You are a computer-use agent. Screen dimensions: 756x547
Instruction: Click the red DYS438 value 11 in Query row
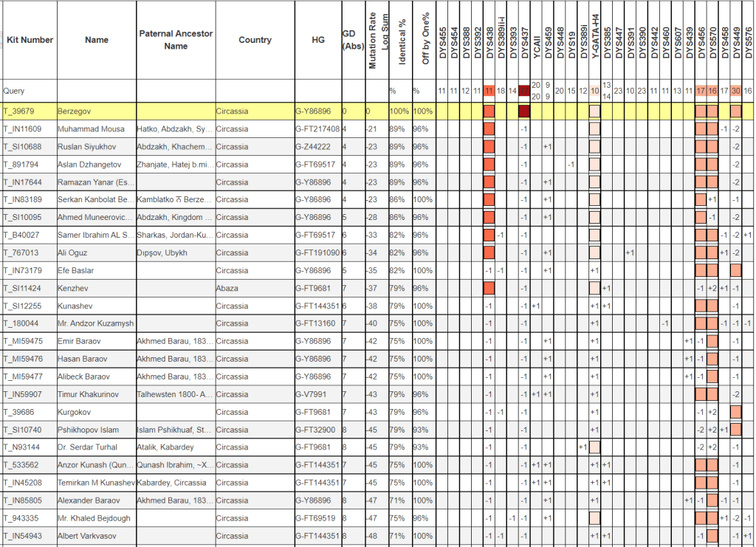click(x=489, y=91)
